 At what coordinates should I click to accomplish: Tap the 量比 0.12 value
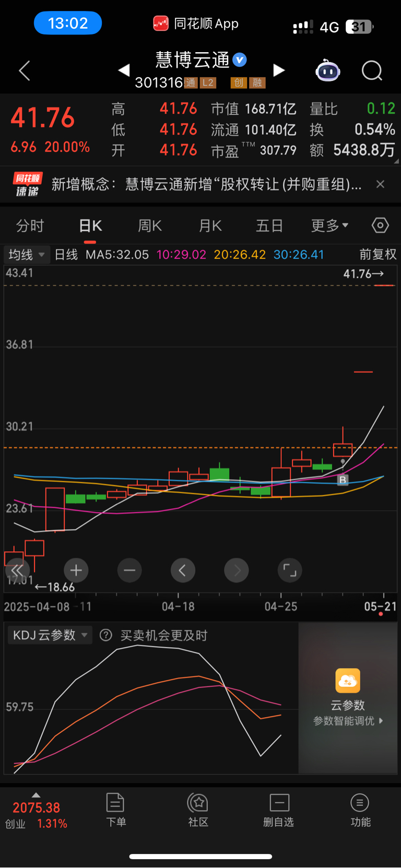pyautogui.click(x=381, y=109)
